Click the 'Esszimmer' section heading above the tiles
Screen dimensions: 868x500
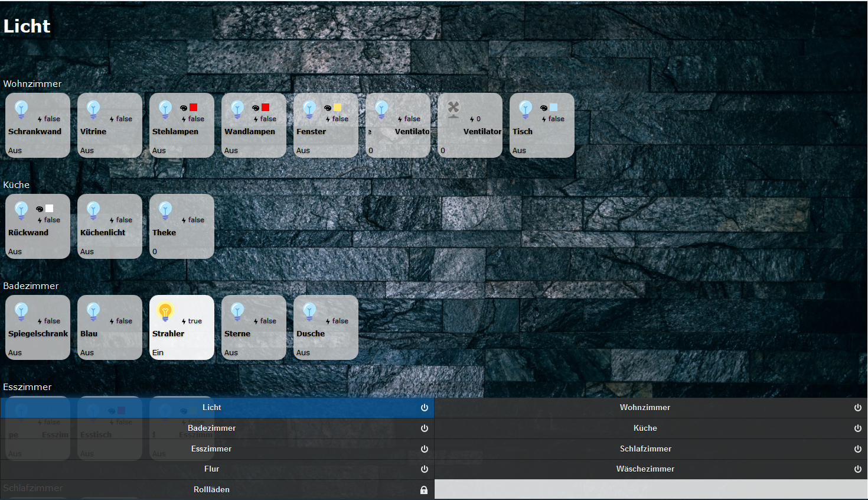27,387
